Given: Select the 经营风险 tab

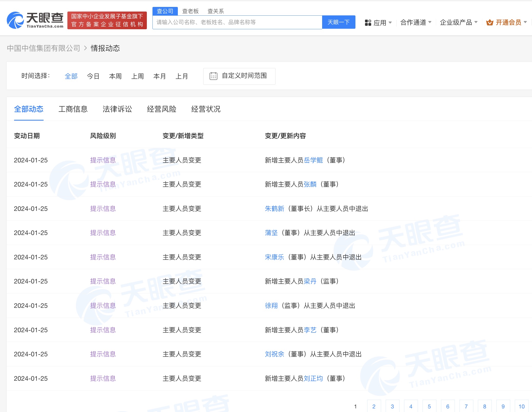Looking at the screenshot, I should tap(161, 109).
